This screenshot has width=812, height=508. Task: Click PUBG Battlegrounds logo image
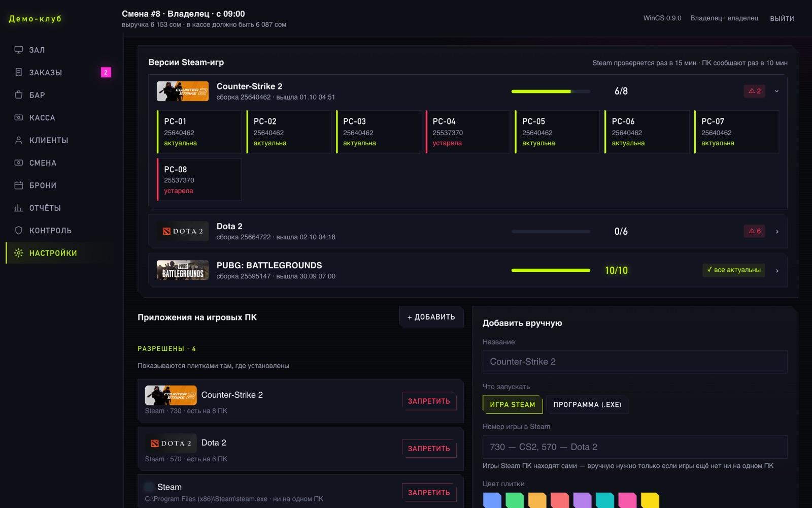point(183,270)
